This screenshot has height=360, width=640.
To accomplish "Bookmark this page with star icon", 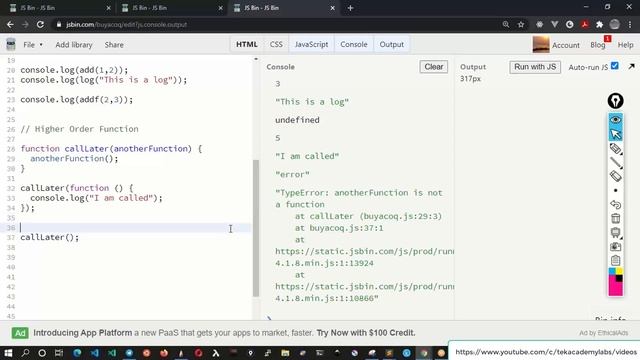I will [521, 24].
